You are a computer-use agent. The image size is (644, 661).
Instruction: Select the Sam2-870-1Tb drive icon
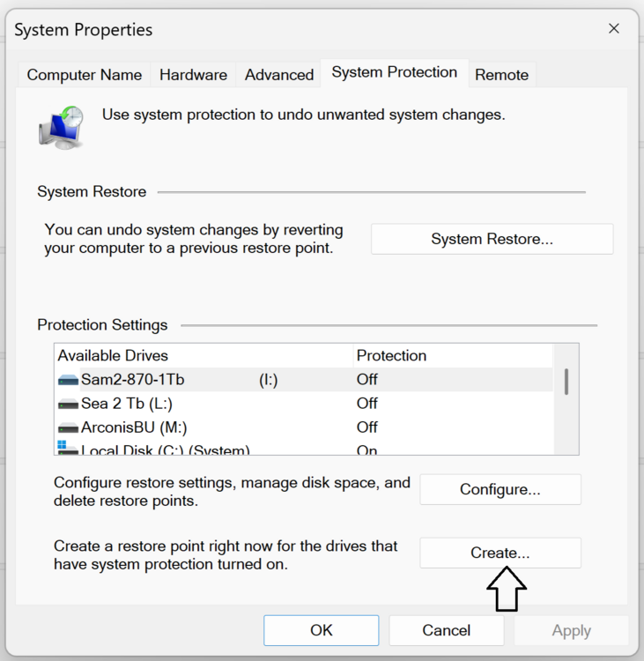(68, 380)
